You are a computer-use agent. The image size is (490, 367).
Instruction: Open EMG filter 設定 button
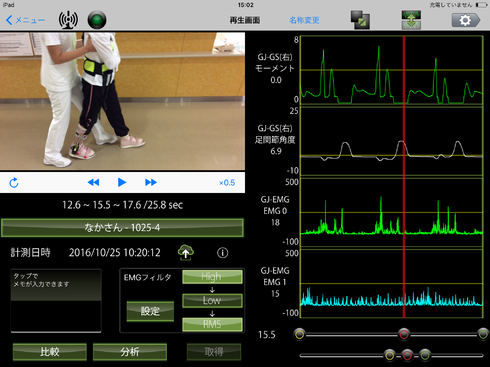tap(150, 311)
